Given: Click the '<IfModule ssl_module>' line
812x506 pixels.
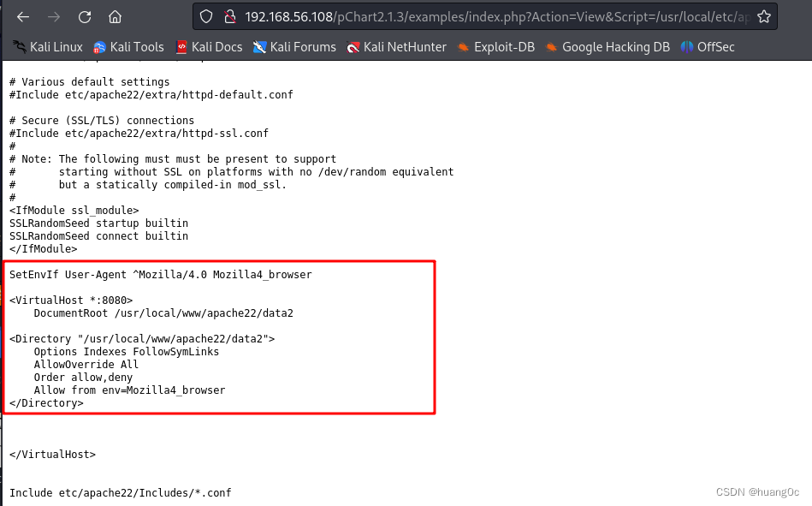Looking at the screenshot, I should tap(74, 211).
